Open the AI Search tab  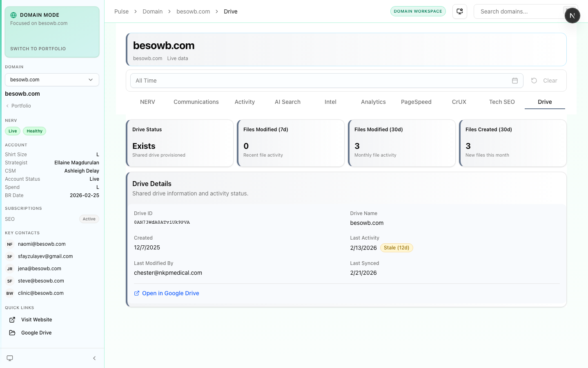(287, 102)
